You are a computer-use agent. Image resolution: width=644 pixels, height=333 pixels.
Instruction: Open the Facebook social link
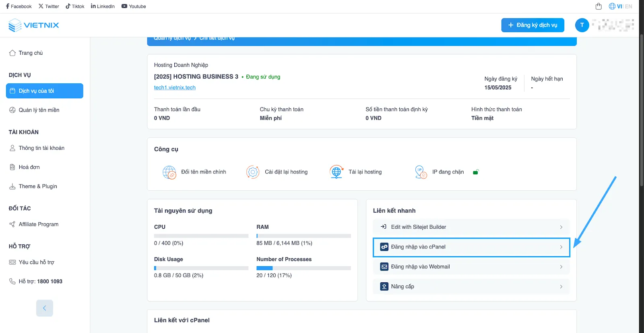click(19, 6)
